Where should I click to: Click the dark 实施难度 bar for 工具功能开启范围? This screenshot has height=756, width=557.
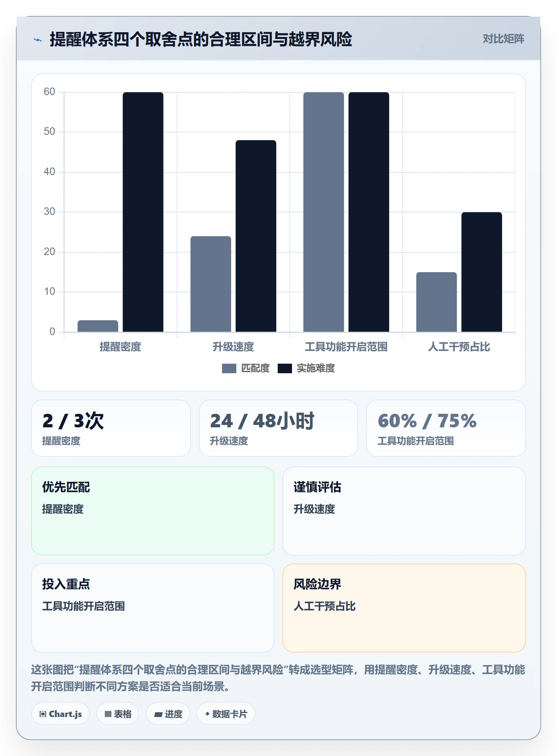369,212
